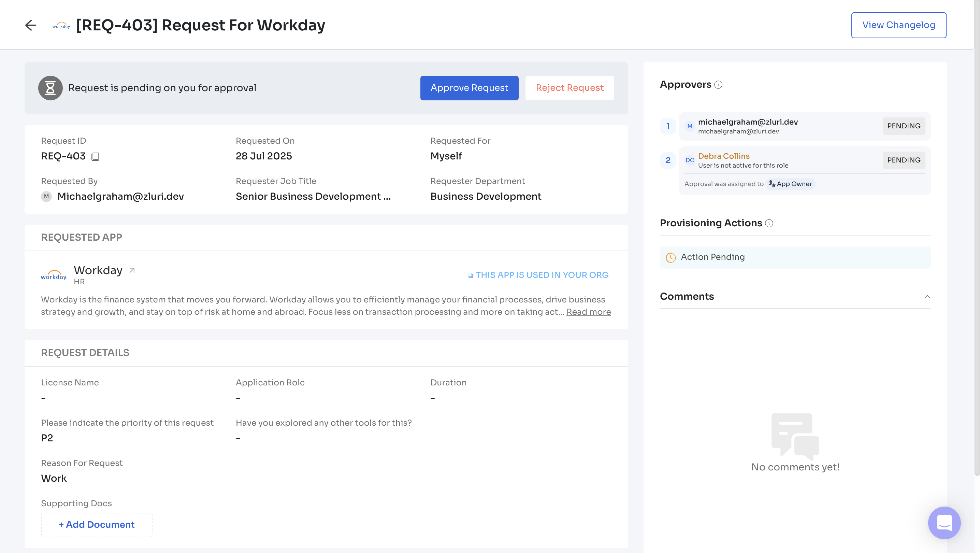980x553 pixels.
Task: Click 'Senior Business Development ...' job title
Action: [313, 196]
